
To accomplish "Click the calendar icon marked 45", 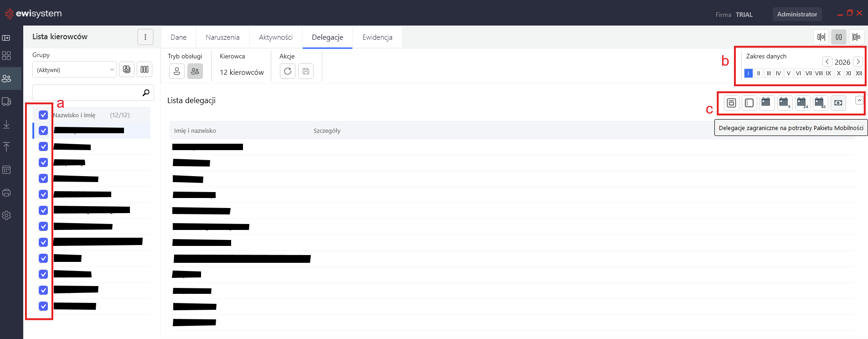I will [x=820, y=103].
